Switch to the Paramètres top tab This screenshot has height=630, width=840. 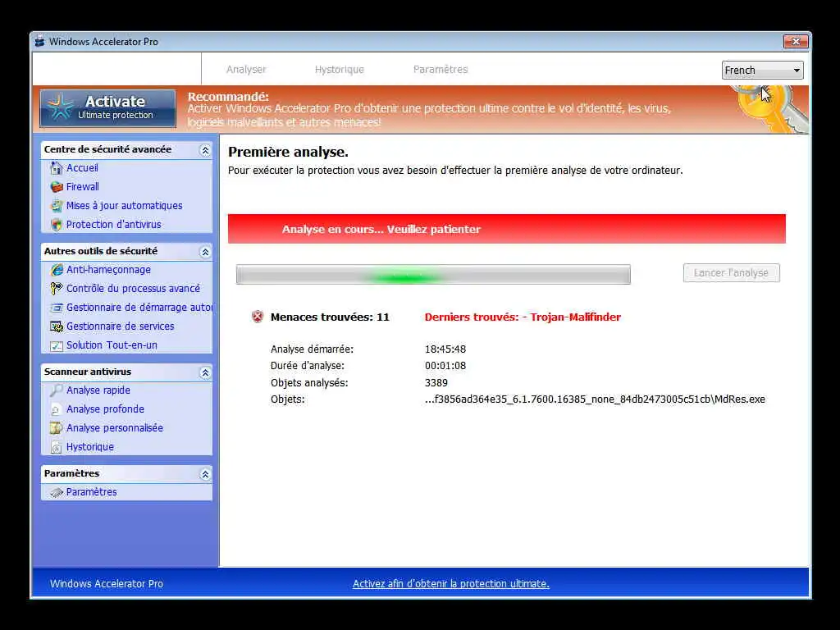coord(441,69)
